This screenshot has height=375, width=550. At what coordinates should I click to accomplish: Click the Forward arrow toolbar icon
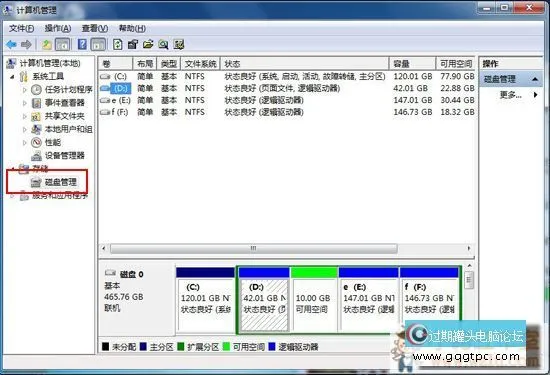pos(26,45)
